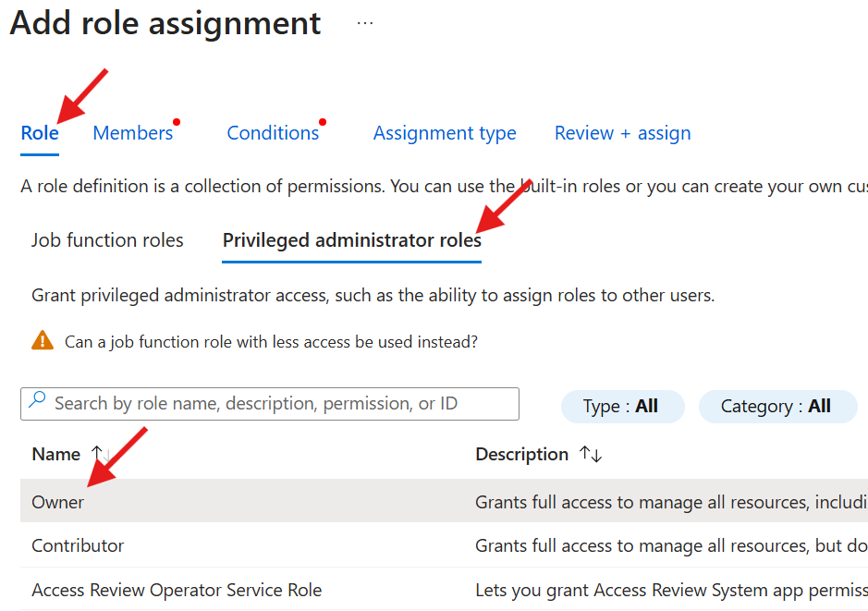Select the Assignment type tab
The width and height of the screenshot is (868, 611).
(x=445, y=133)
